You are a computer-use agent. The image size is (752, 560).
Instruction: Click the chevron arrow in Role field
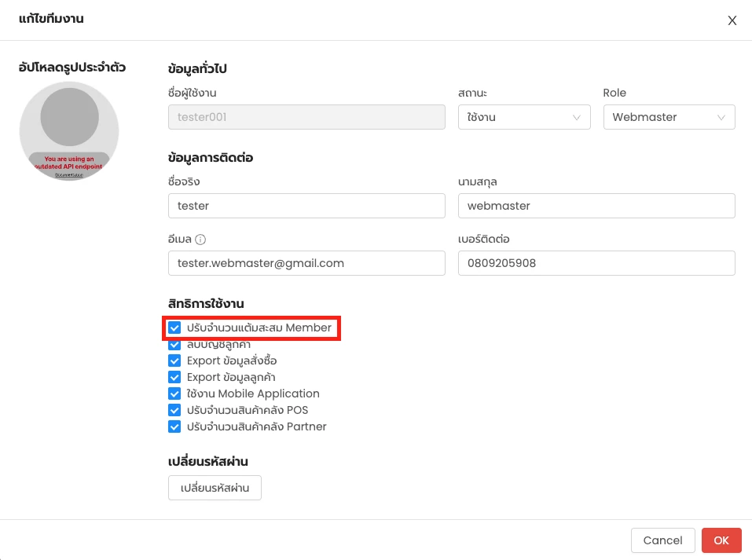pos(721,117)
